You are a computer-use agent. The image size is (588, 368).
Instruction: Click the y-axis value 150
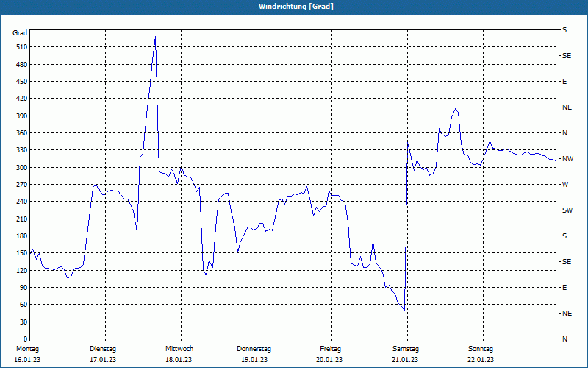[22, 253]
